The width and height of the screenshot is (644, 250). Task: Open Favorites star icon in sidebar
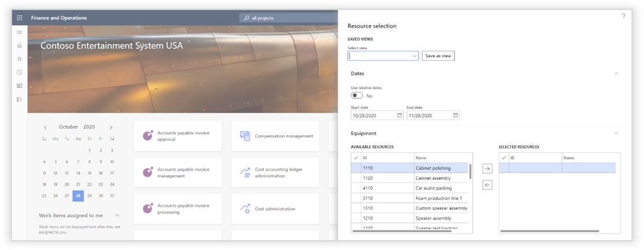pos(19,59)
